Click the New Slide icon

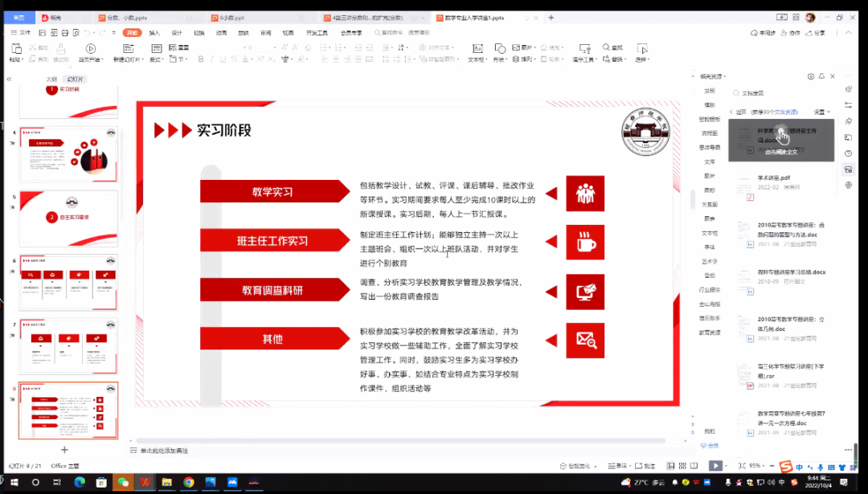coord(129,50)
